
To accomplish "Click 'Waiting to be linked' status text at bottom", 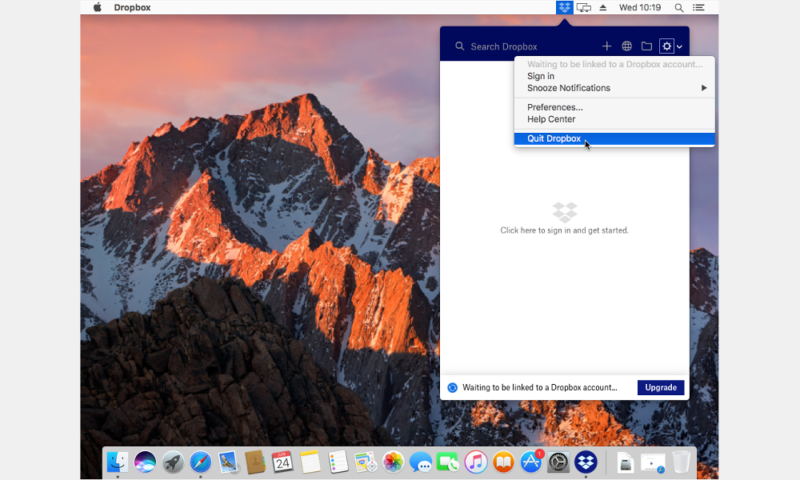I will coord(540,388).
